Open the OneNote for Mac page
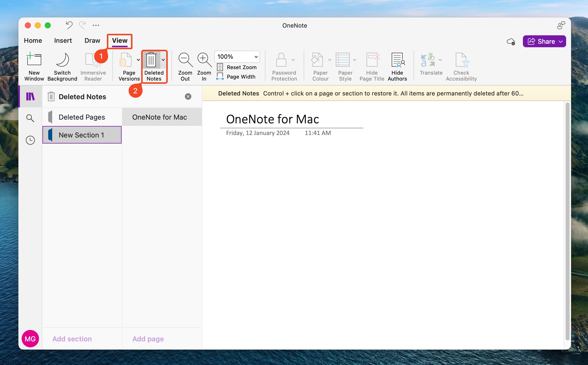 pos(162,117)
